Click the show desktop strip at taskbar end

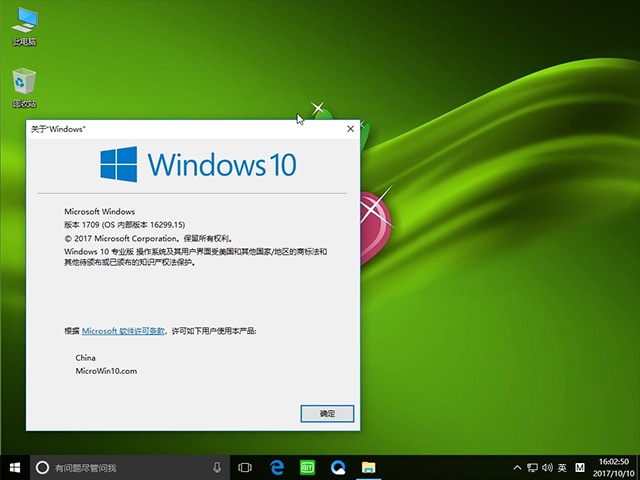pos(638,468)
